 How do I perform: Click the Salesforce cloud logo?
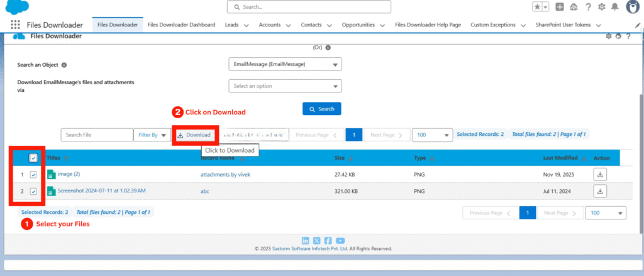(18, 7)
